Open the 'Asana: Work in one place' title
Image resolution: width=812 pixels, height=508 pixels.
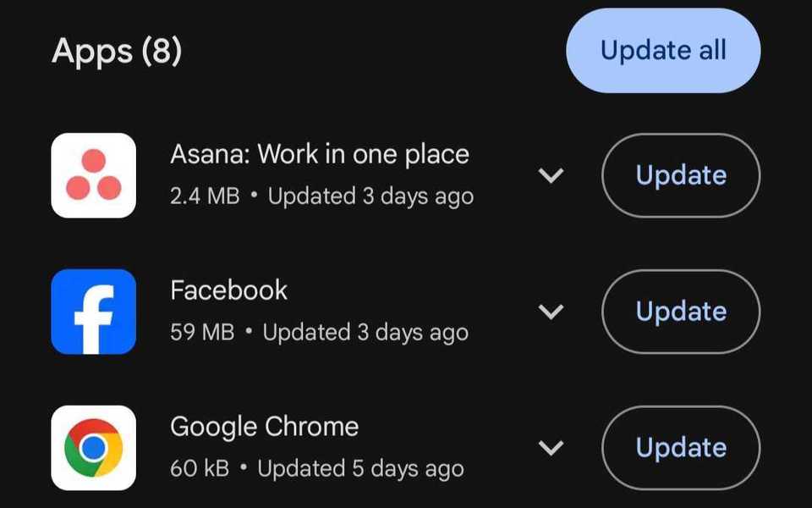[320, 155]
